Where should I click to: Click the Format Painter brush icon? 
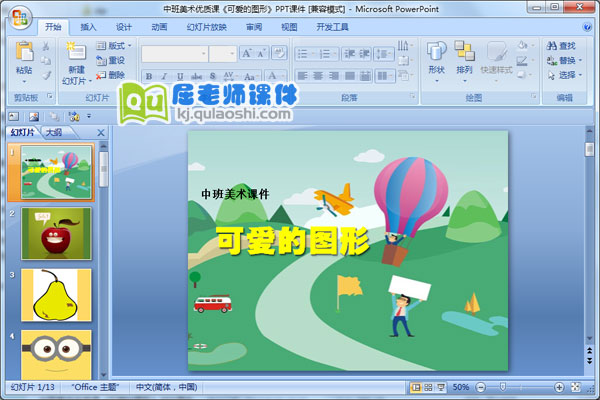tap(46, 75)
